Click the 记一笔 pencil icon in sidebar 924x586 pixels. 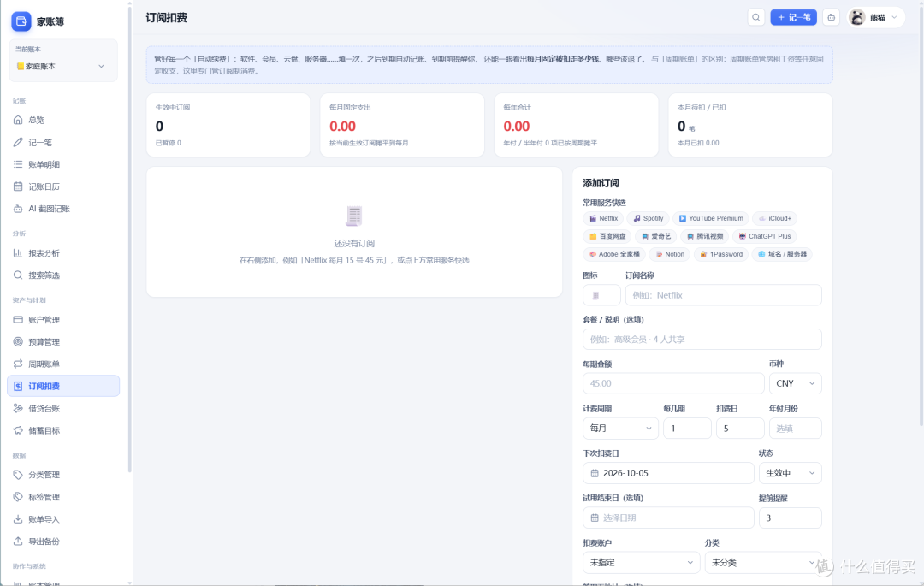(18, 143)
